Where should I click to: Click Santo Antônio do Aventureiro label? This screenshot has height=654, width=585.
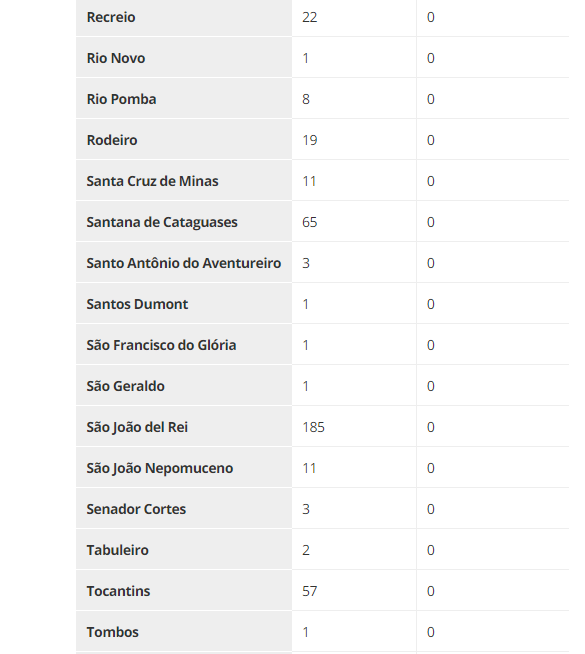pos(184,263)
